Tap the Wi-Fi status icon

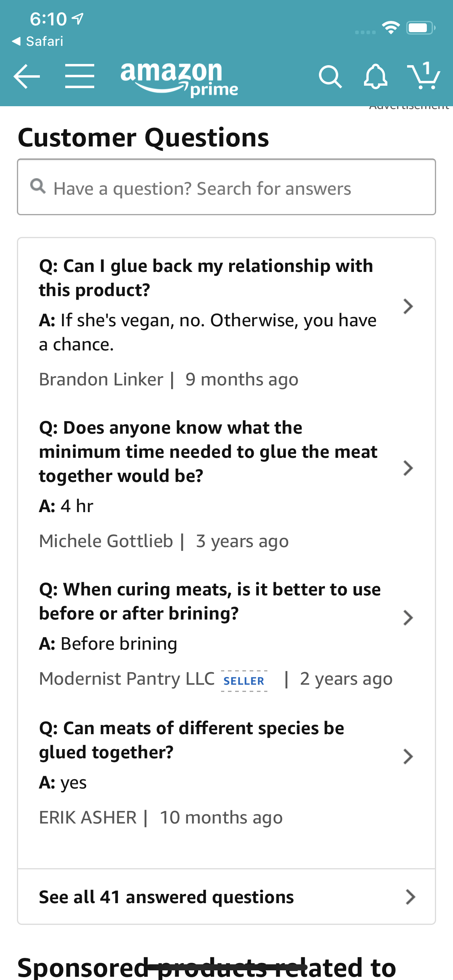391,27
